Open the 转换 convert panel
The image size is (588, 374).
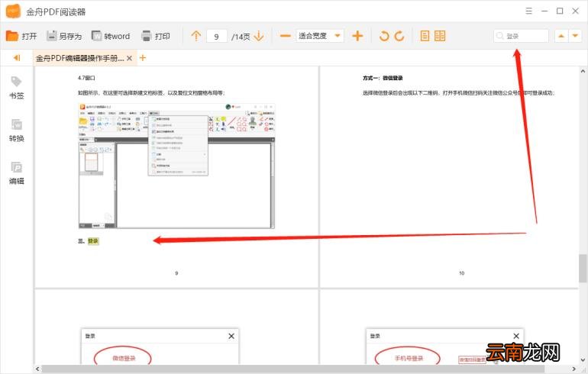point(17,131)
